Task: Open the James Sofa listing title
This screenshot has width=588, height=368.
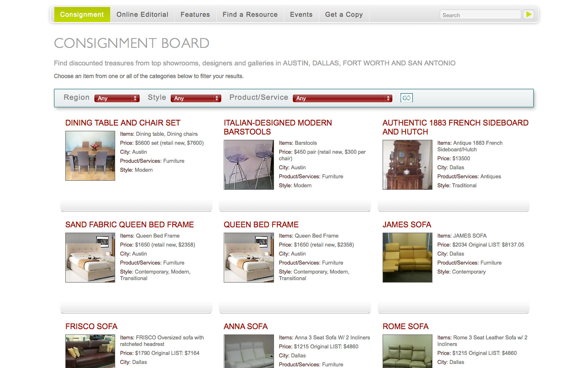Action: 407,224
